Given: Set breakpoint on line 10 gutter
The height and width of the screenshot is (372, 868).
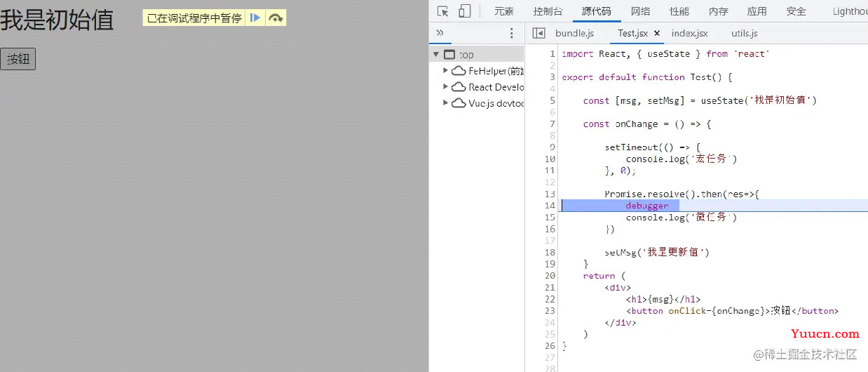Looking at the screenshot, I should click(x=550, y=159).
